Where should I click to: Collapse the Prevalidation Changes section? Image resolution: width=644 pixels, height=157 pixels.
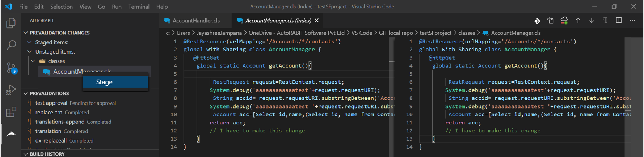(25, 33)
